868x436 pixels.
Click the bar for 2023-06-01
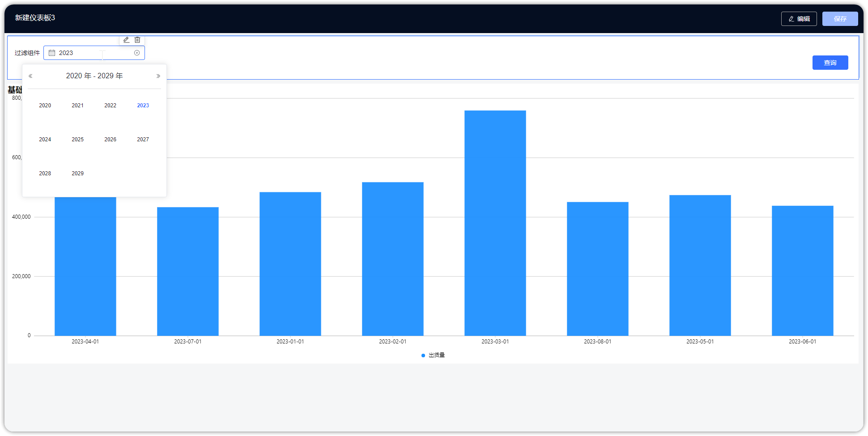tap(802, 271)
